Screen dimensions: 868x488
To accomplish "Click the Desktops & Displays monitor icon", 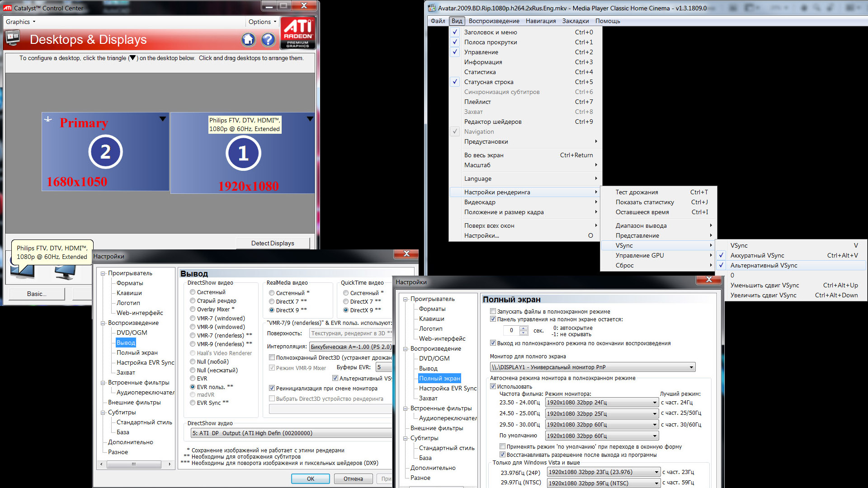I will 13,38.
